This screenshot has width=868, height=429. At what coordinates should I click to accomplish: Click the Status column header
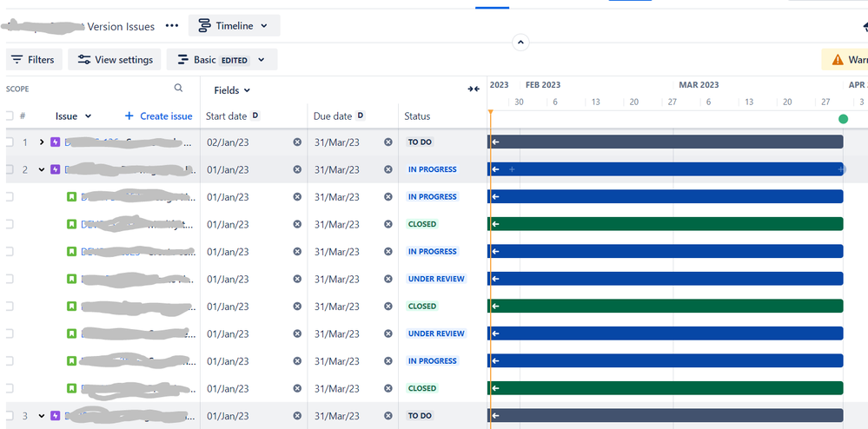pos(417,116)
